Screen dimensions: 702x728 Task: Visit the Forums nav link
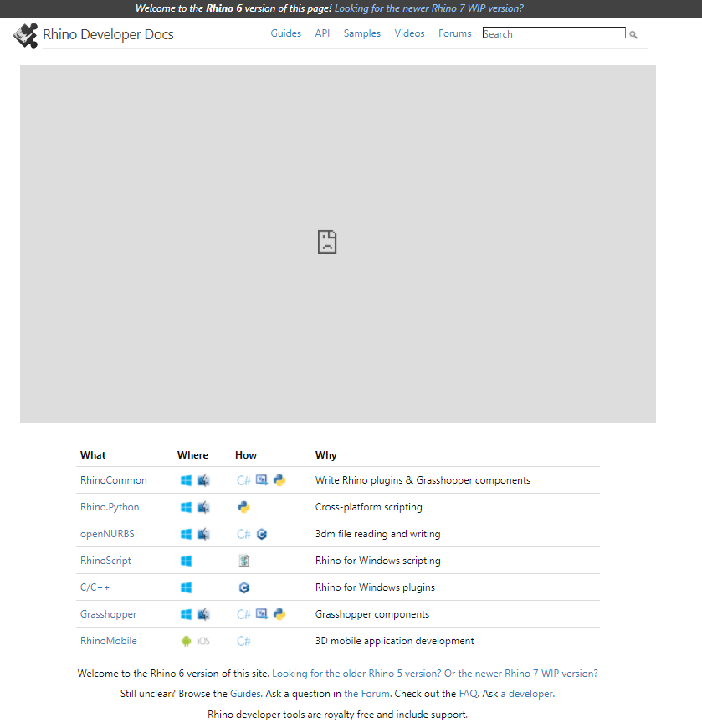point(455,33)
